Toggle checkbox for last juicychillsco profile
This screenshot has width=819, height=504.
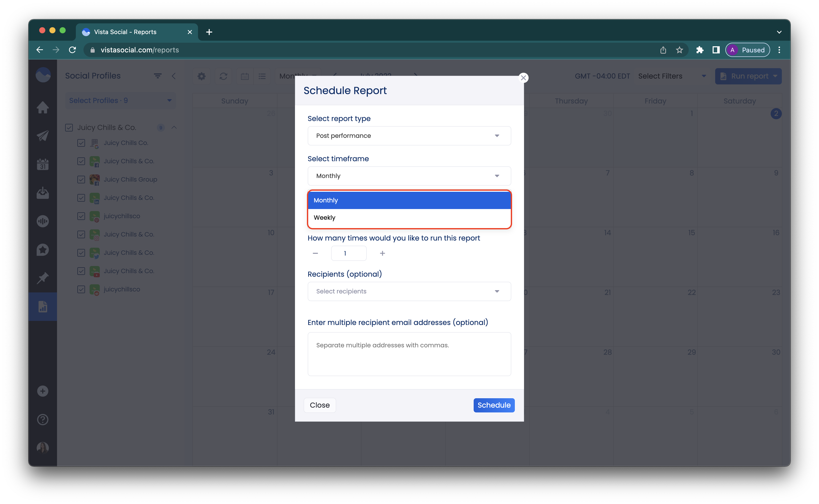(81, 289)
